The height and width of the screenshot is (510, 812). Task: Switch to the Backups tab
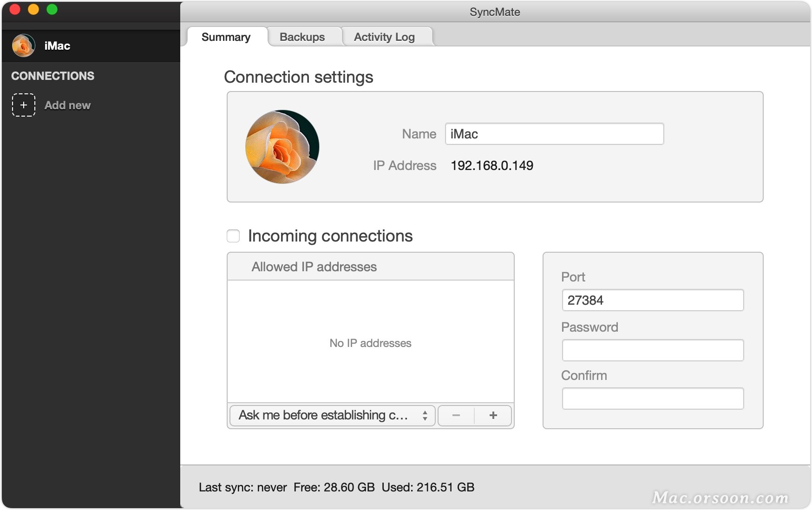coord(302,36)
